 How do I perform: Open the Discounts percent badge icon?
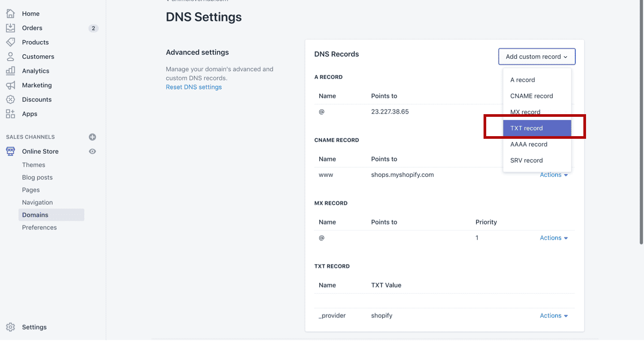coord(11,100)
